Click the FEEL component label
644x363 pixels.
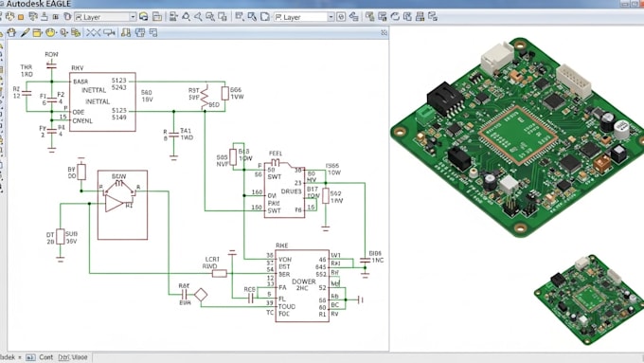276,154
